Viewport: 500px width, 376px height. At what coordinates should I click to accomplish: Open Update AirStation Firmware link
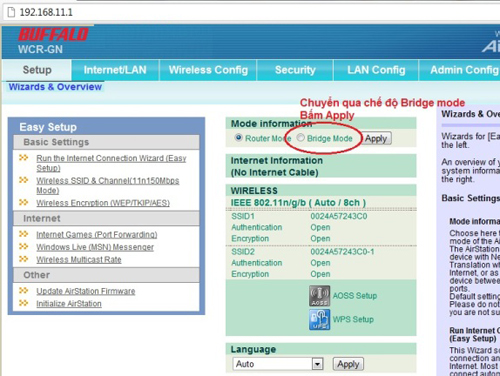click(86, 291)
